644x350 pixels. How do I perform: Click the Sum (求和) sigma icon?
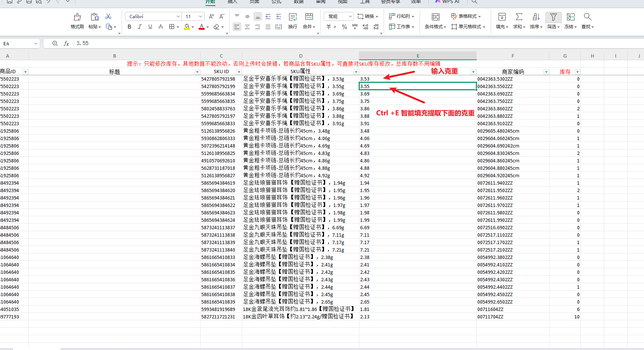(x=519, y=17)
